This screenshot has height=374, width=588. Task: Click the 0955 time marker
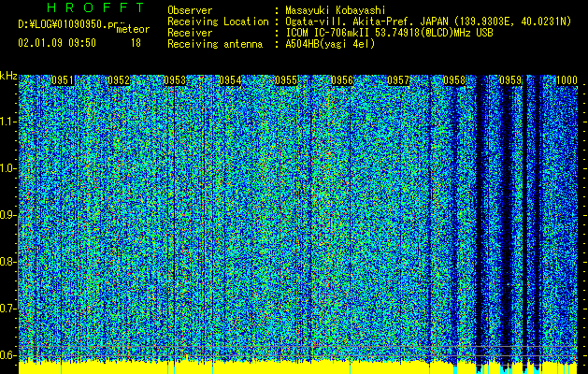[x=286, y=80]
